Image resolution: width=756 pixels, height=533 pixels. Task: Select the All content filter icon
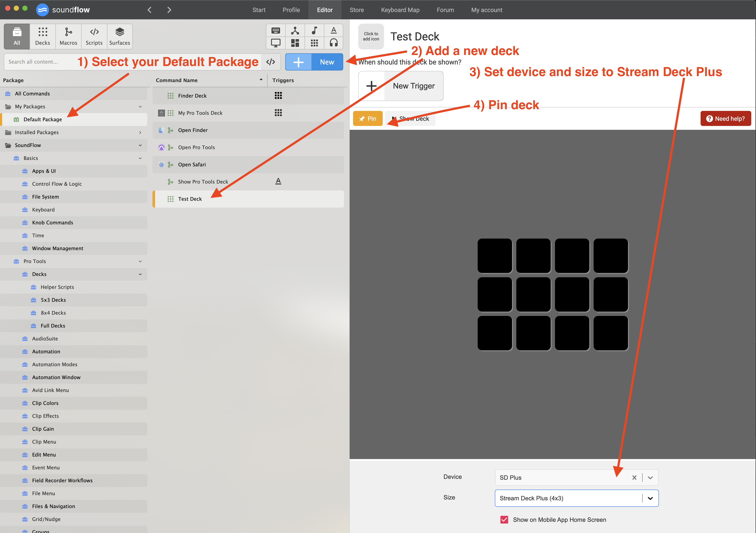click(17, 36)
